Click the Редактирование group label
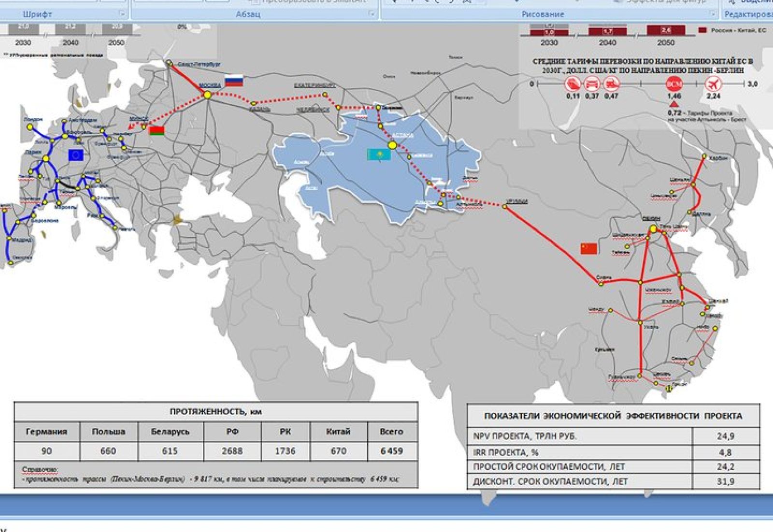The height and width of the screenshot is (532, 773). [748, 14]
